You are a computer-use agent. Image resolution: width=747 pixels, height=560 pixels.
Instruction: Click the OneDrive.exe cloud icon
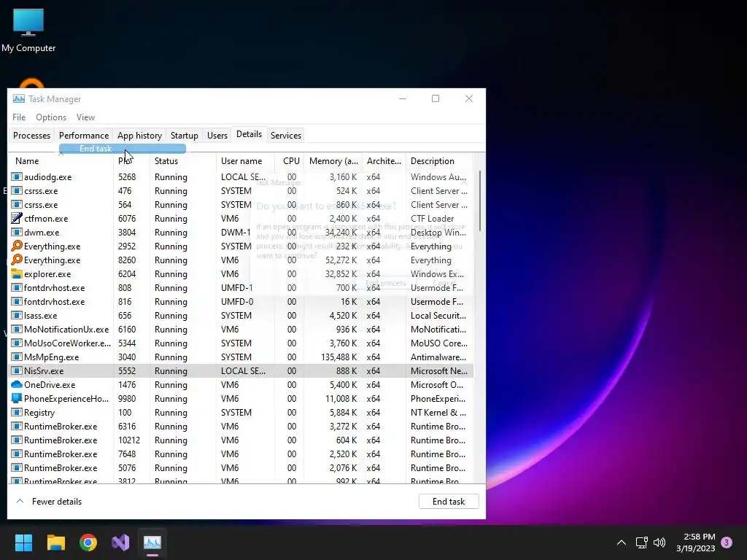coord(17,385)
